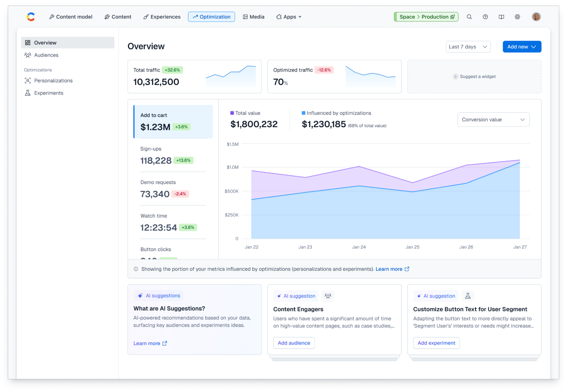Click the Add audience button
Screen dimensions: 567x392
[x=294, y=343]
